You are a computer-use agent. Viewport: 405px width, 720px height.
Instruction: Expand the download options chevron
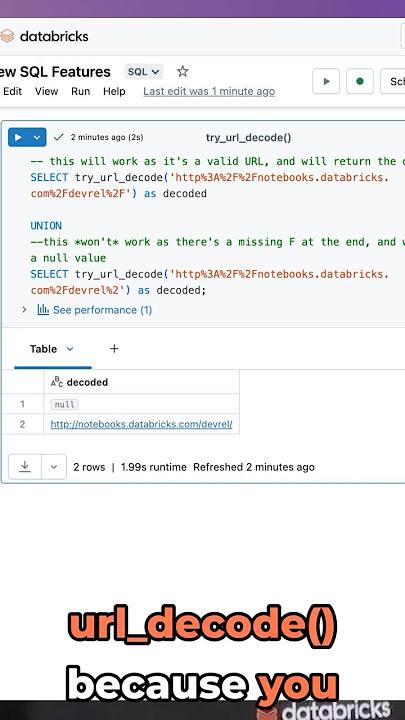[54, 467]
